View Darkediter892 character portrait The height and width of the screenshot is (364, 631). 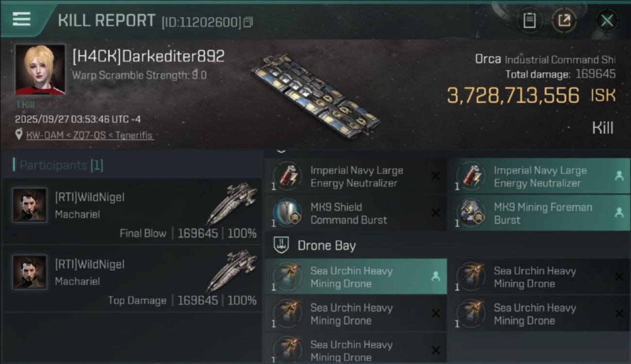(x=40, y=70)
